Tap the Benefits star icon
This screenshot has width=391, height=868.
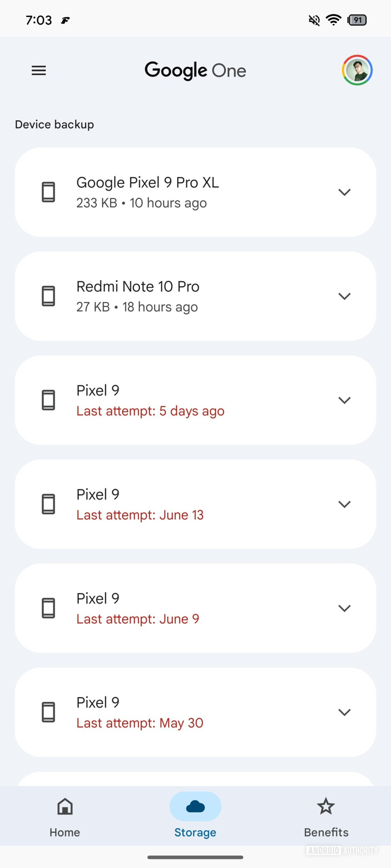[x=326, y=806]
